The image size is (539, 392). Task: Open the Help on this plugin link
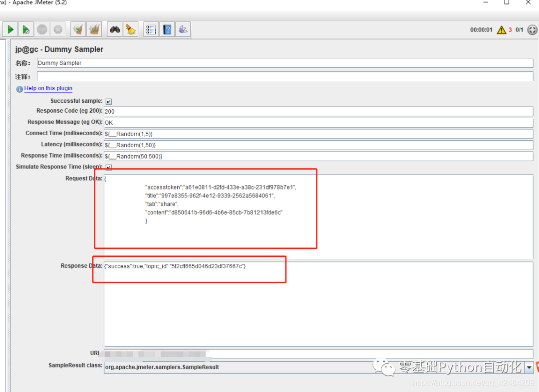tap(48, 88)
